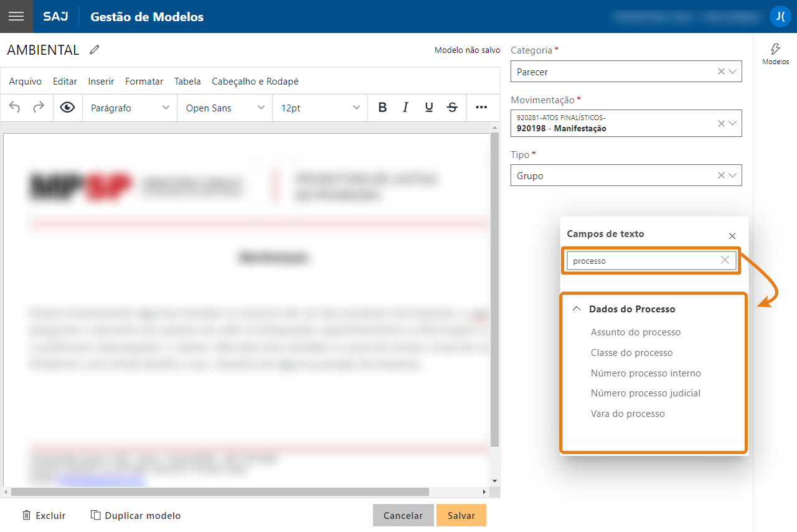The width and height of the screenshot is (797, 532).
Task: Open the Inserir menu
Action: pyautogui.click(x=101, y=82)
